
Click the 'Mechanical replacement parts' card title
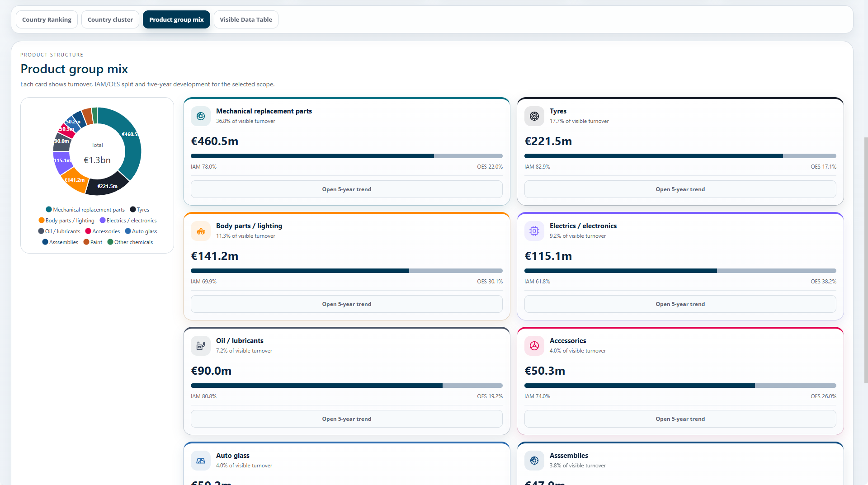click(264, 111)
